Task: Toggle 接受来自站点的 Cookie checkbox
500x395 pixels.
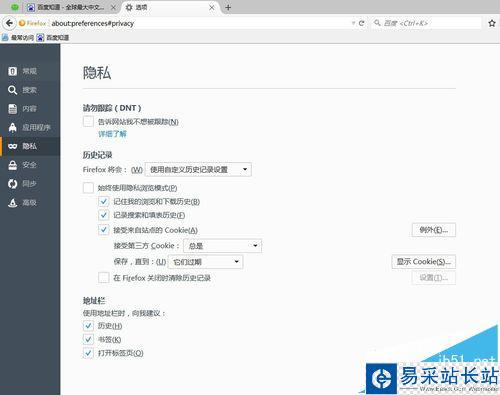Action: [x=104, y=230]
